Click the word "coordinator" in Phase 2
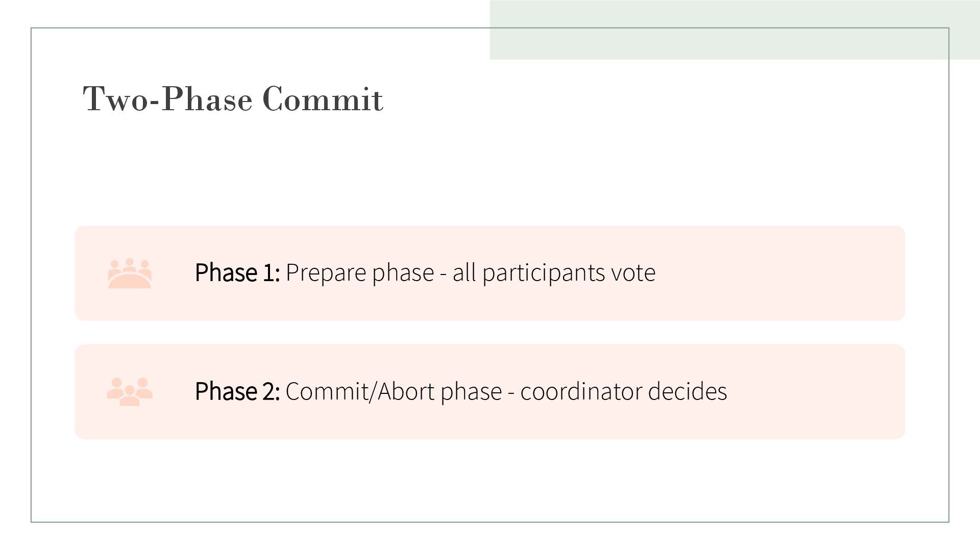Screen dimensions: 980x551 [x=581, y=391]
